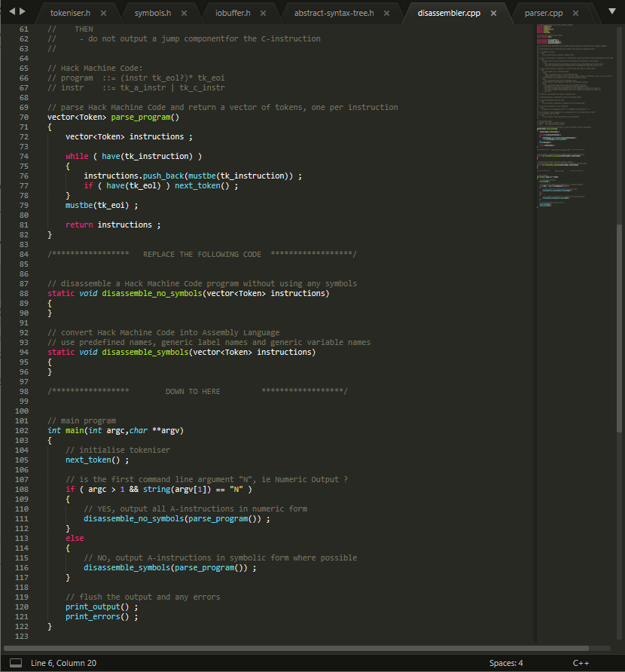Click line number 88 in the gutter
625x672 pixels.
pos(24,294)
